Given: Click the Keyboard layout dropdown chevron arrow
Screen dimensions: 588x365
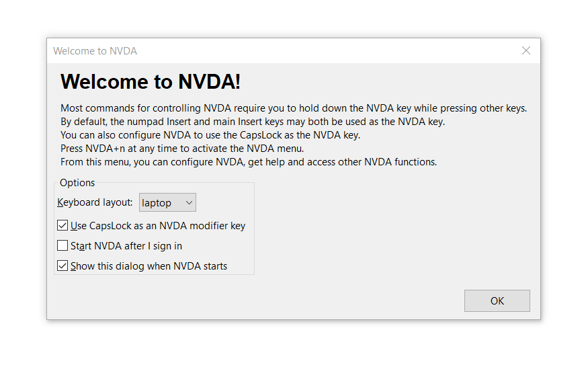Looking at the screenshot, I should (x=189, y=202).
